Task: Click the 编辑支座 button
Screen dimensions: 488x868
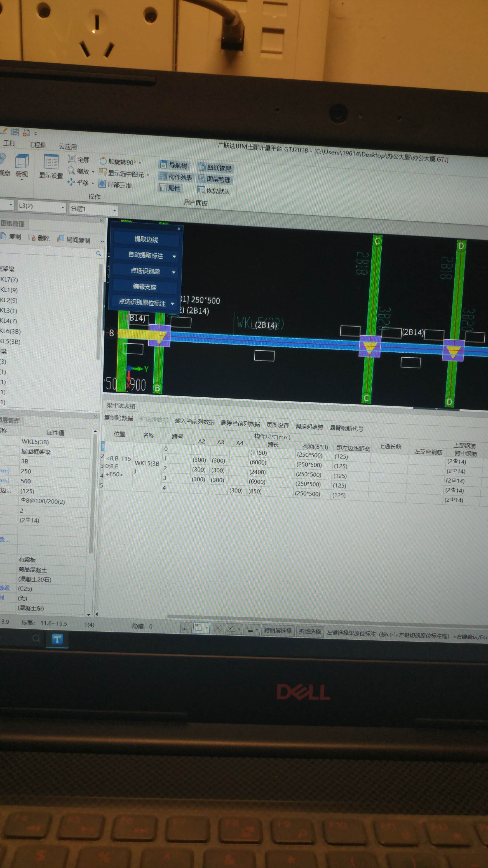Action: pyautogui.click(x=145, y=287)
